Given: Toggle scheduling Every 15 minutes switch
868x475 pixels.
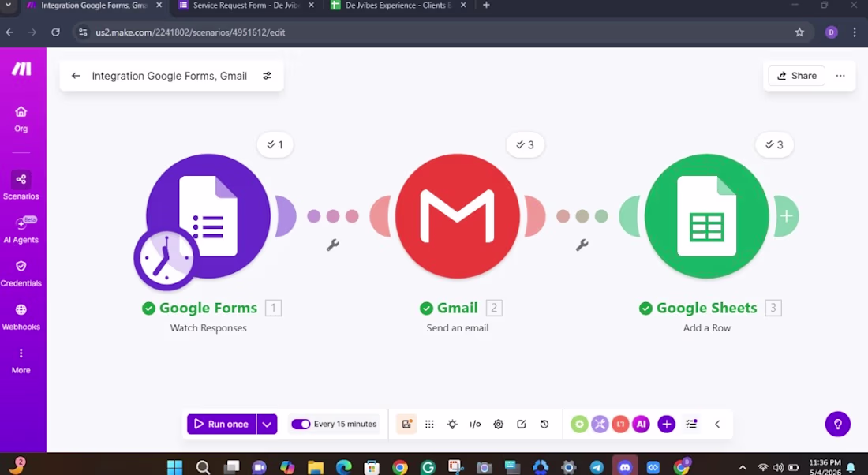Looking at the screenshot, I should (301, 424).
